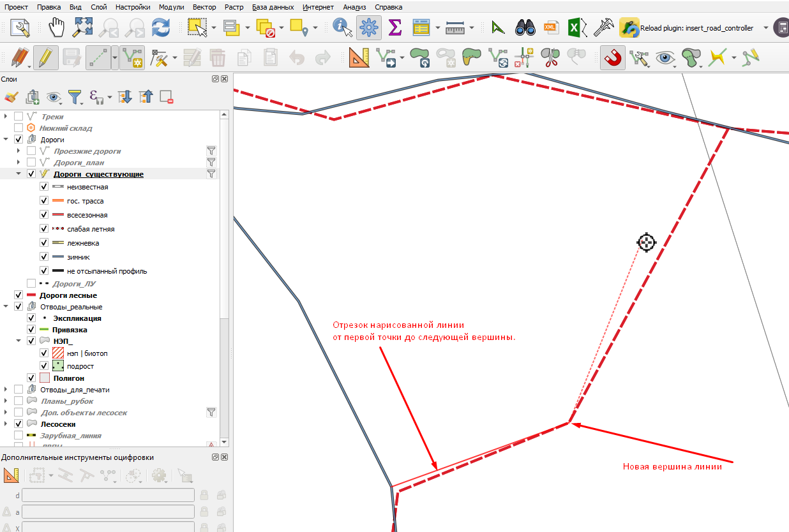The width and height of the screenshot is (789, 532).
Task: Open the Reload plugin dropdown arrow
Action: pyautogui.click(x=767, y=28)
